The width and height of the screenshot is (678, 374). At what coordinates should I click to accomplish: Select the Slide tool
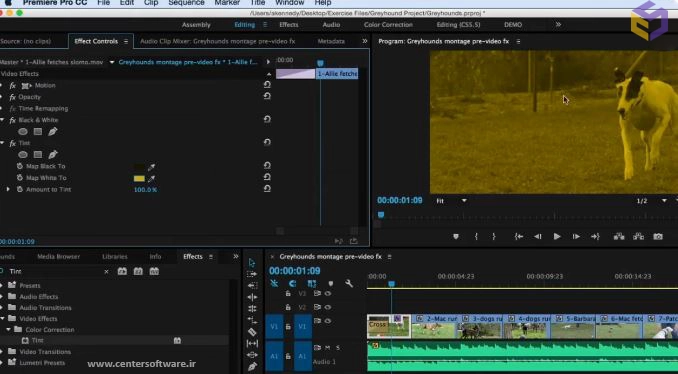(252, 355)
